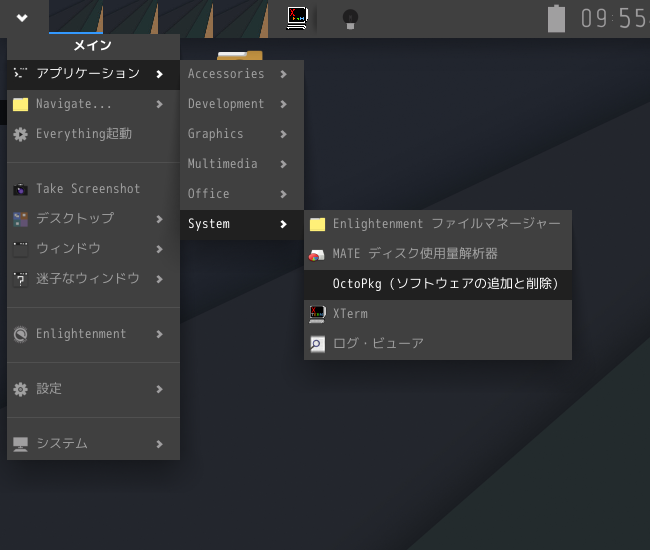The height and width of the screenshot is (550, 650).
Task: Switch to the second virtual desktop pager thumbnail
Action: [131, 17]
